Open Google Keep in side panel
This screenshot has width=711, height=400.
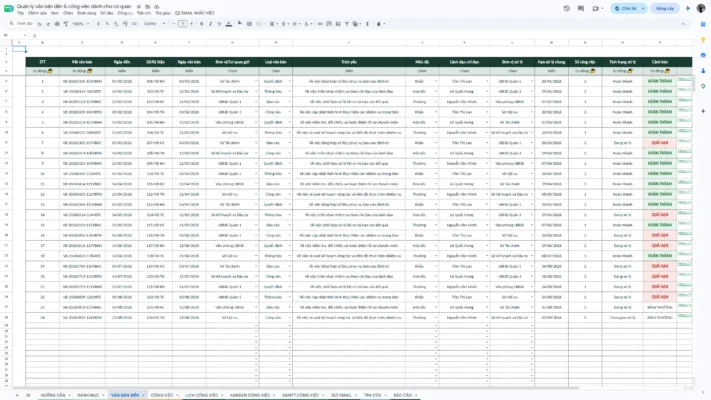(x=703, y=39)
